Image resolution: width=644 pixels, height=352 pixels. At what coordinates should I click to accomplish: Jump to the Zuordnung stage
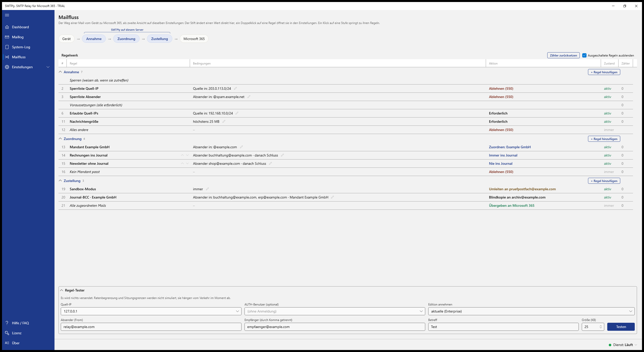point(126,39)
